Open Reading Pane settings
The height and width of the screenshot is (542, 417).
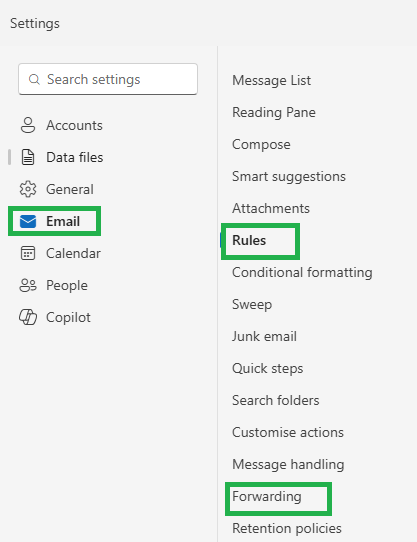click(274, 112)
